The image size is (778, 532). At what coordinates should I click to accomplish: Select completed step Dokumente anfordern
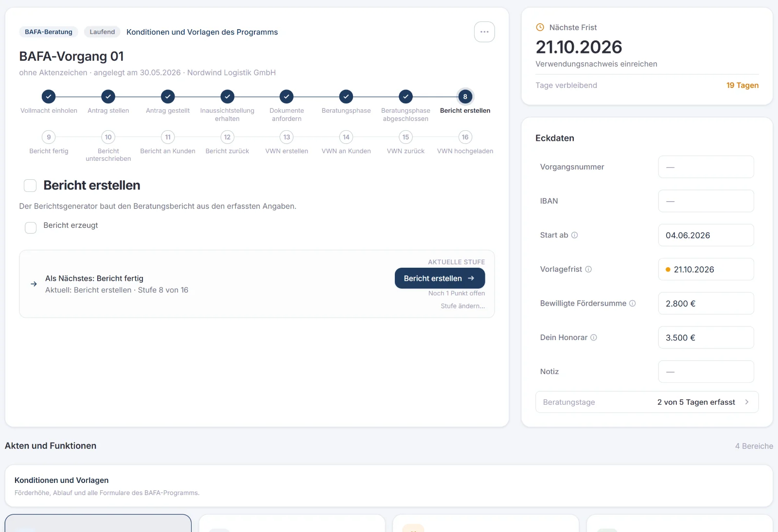click(287, 97)
